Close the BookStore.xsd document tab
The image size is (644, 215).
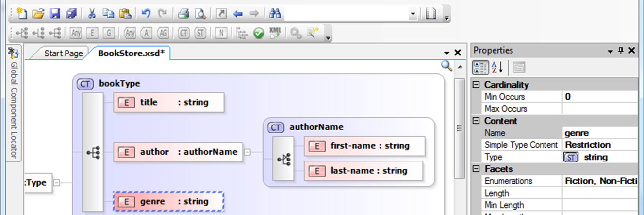pyautogui.click(x=457, y=53)
